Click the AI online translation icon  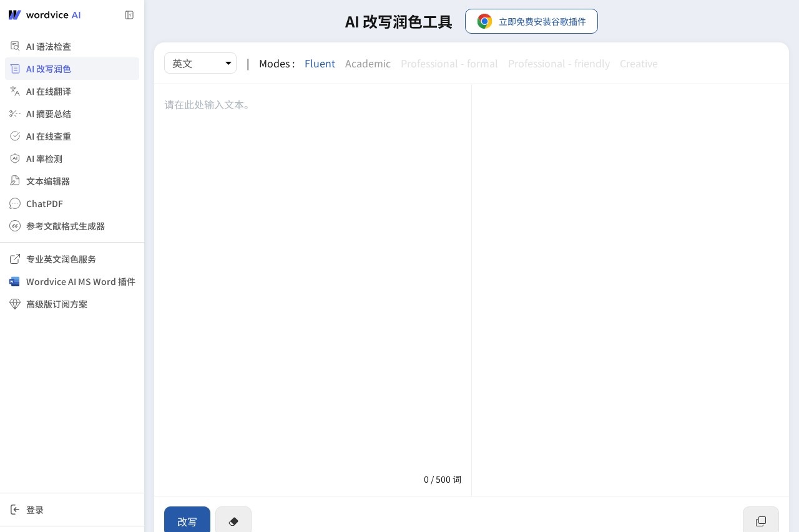[15, 91]
